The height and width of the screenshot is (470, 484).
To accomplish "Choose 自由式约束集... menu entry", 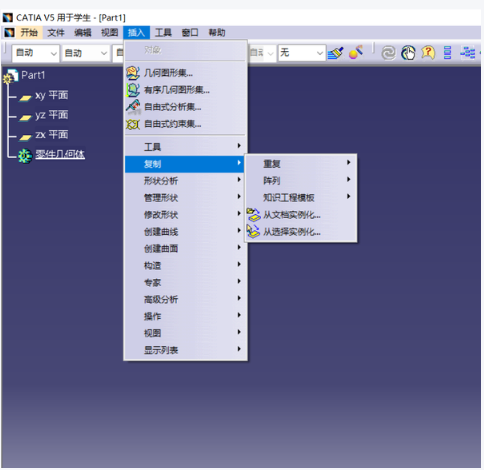I will [x=185, y=124].
